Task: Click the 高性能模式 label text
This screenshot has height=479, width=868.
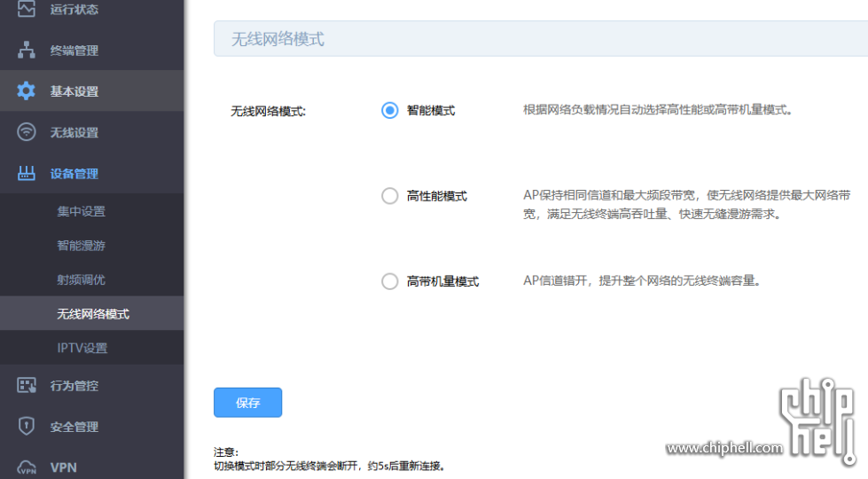Action: (437, 195)
